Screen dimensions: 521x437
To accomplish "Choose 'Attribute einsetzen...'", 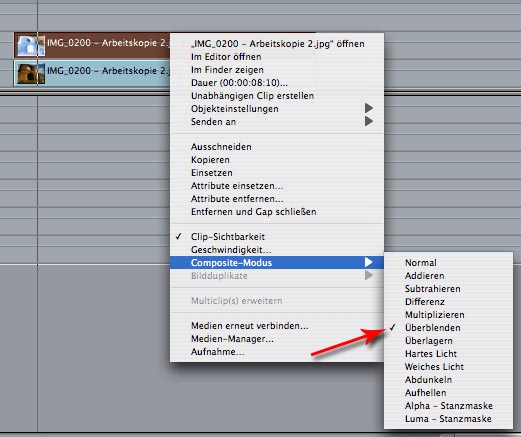I will [x=277, y=186].
